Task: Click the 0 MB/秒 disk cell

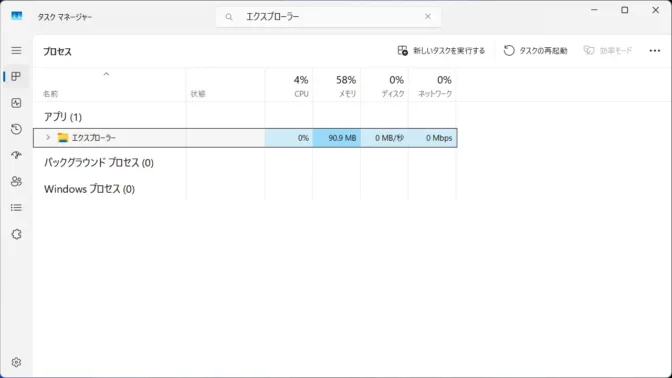Action: click(x=384, y=138)
